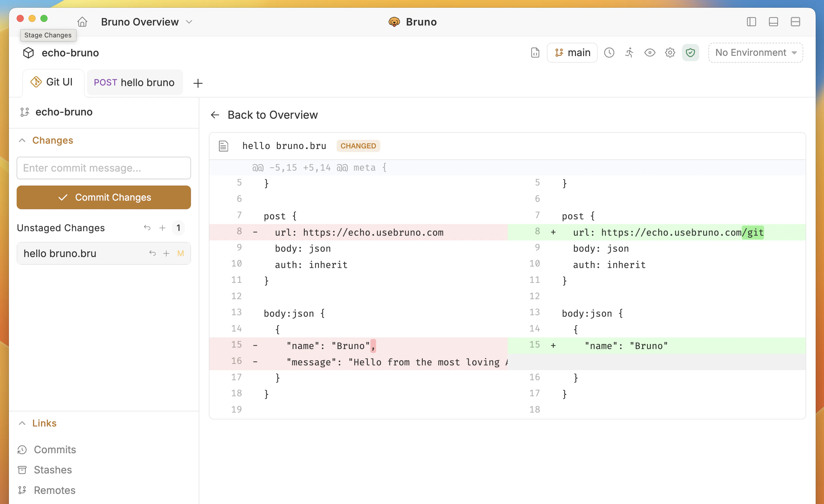Click the home icon in title bar
This screenshot has height=504, width=824.
pyautogui.click(x=82, y=22)
